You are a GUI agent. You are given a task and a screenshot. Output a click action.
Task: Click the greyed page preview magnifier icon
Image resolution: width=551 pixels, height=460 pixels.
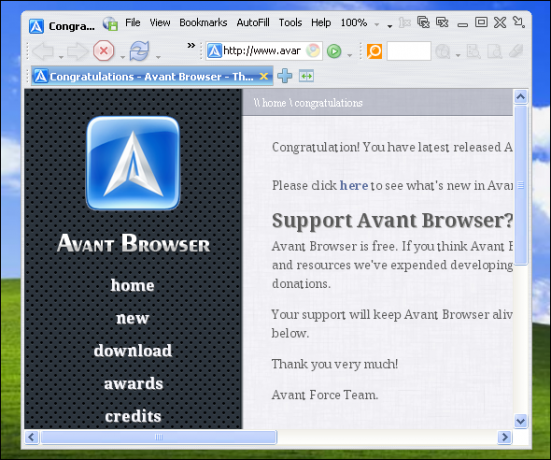pos(494,51)
